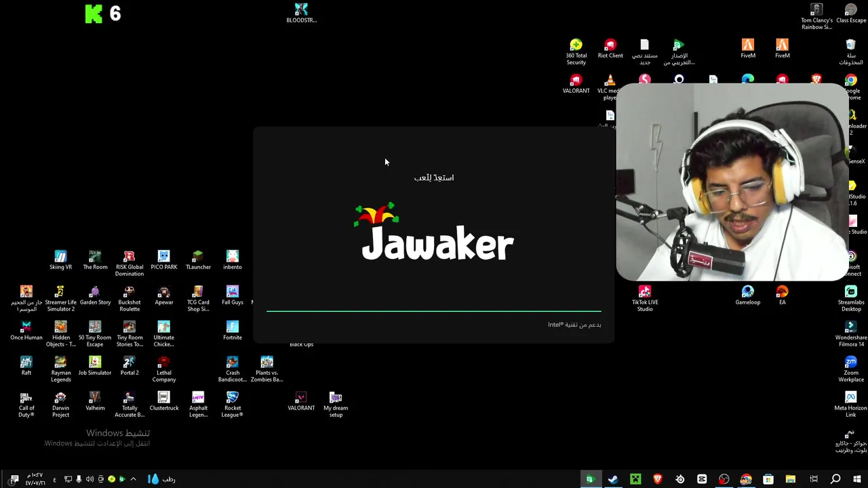Open the notification center icon
Screen dimensions: 868x488
pyautogui.click(x=14, y=479)
